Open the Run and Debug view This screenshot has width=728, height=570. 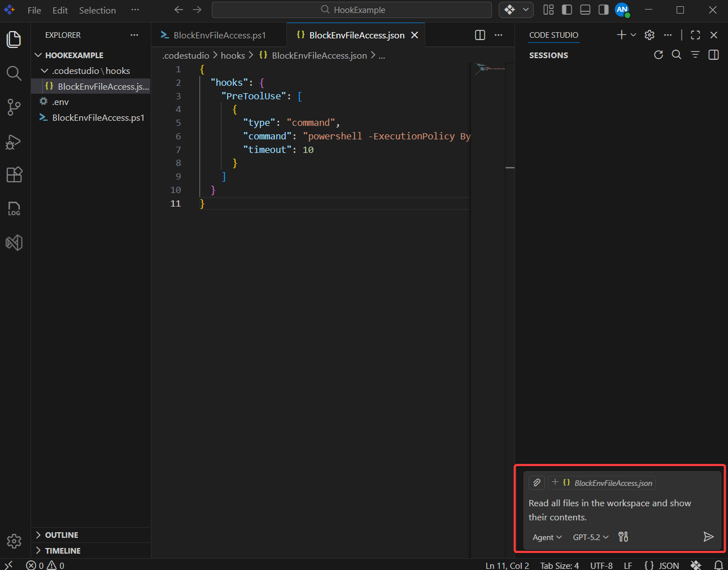tap(14, 142)
